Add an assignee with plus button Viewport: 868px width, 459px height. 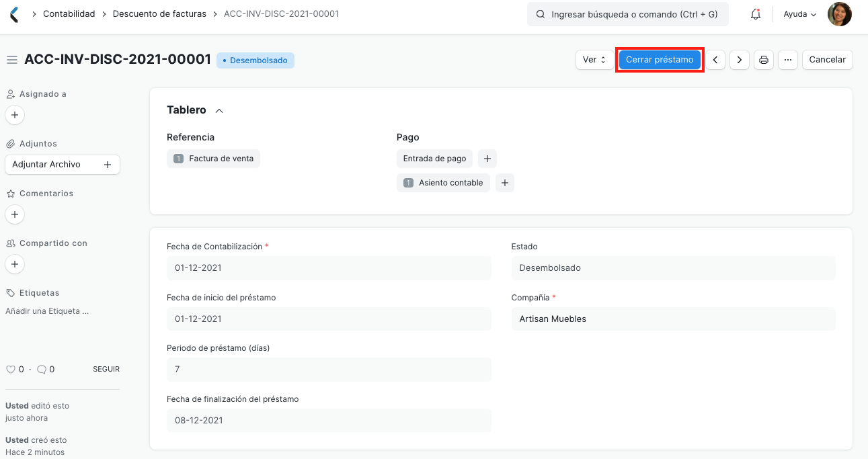pos(15,115)
